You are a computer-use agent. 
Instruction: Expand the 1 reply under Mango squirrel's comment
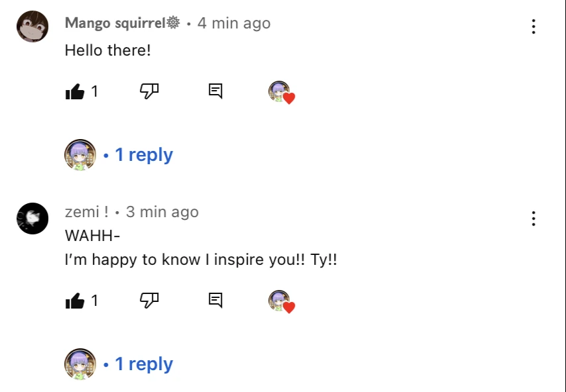[x=144, y=154]
